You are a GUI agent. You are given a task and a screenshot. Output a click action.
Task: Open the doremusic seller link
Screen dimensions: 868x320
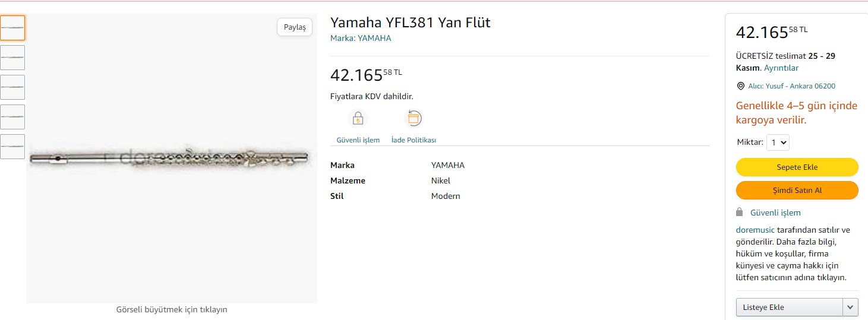tap(755, 230)
